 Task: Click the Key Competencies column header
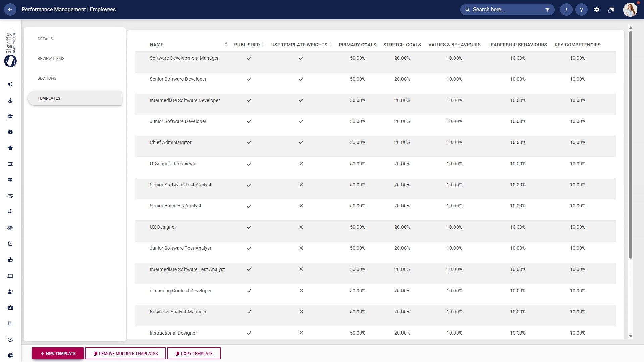coord(578,45)
